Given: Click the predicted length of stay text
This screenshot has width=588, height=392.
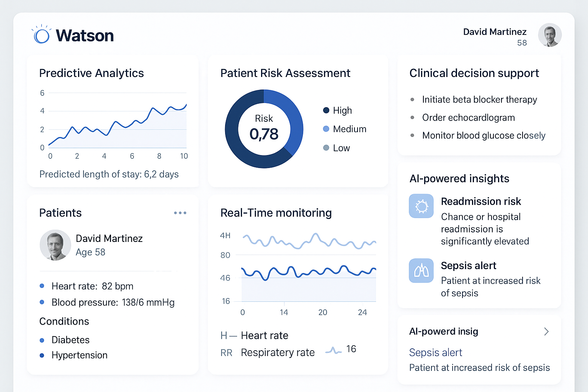Looking at the screenshot, I should [x=109, y=174].
